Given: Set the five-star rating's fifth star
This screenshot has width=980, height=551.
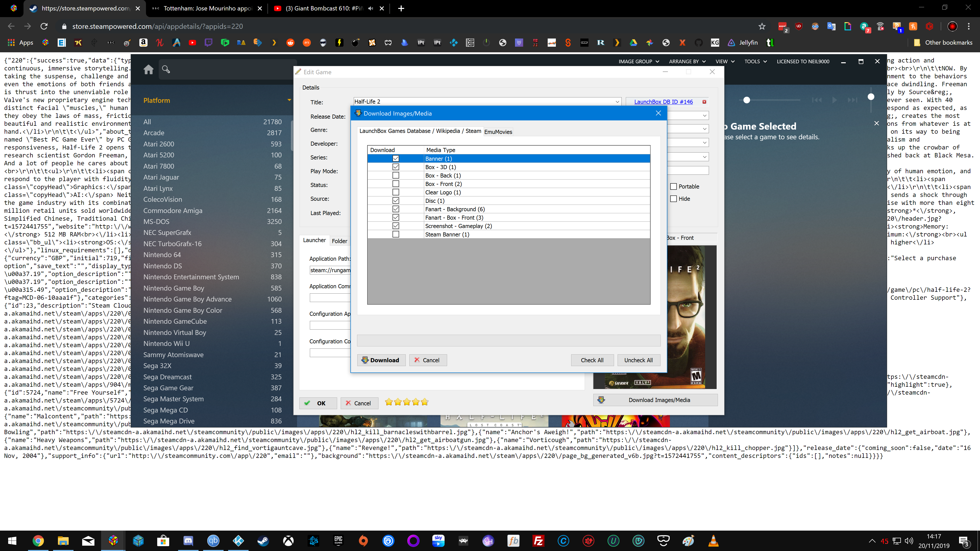Looking at the screenshot, I should [x=425, y=402].
